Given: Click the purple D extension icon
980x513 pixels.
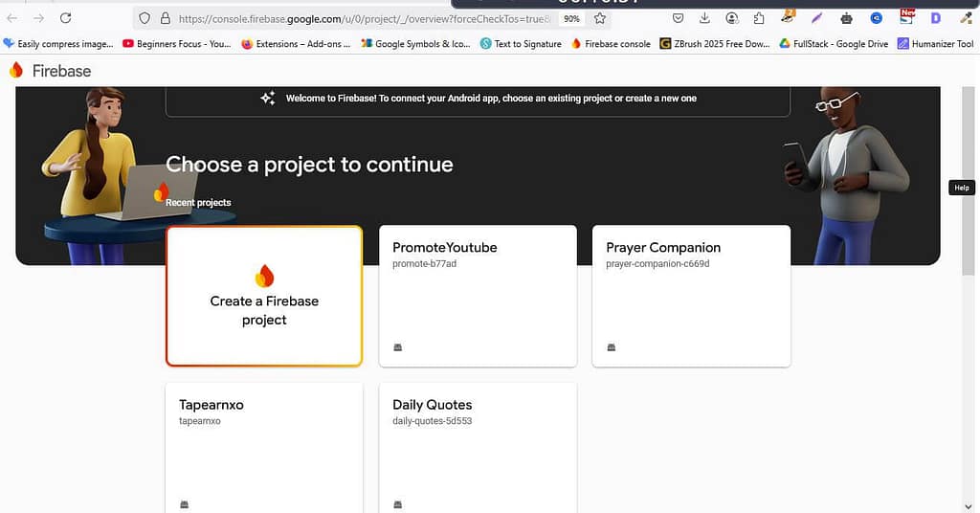Looking at the screenshot, I should 936,18.
